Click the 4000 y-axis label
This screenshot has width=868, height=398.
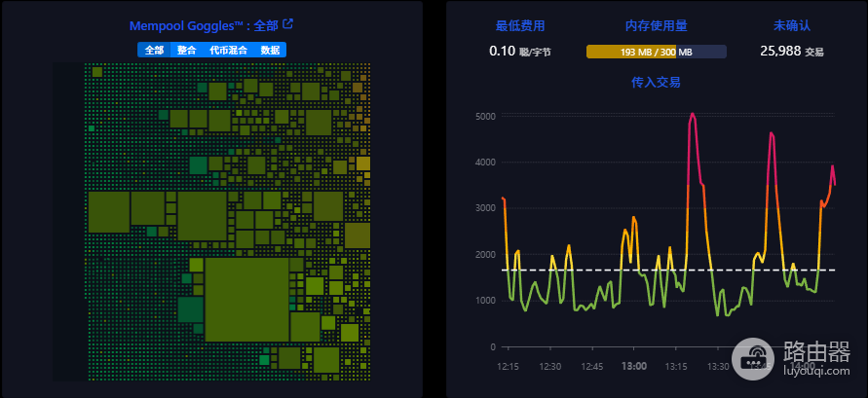coord(485,162)
